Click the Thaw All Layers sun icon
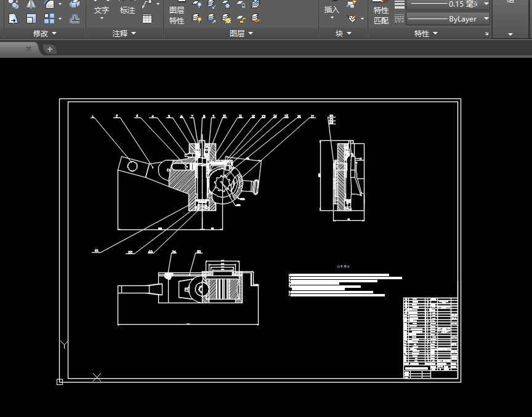The height and width of the screenshot is (417, 532). pyautogui.click(x=227, y=19)
